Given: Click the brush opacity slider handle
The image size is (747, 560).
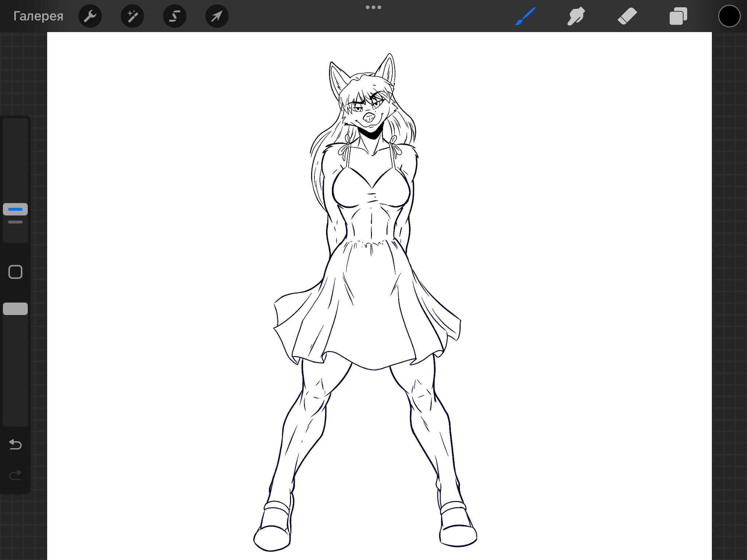Looking at the screenshot, I should point(15,309).
